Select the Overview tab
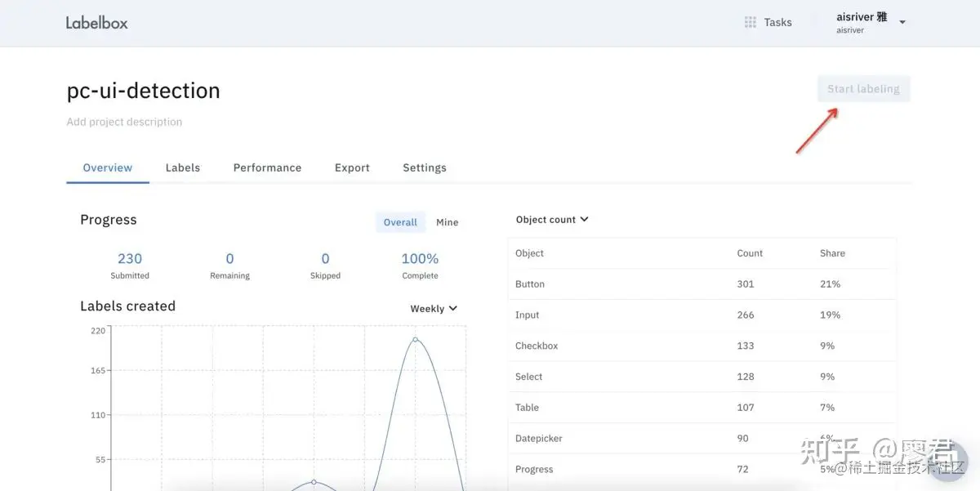 coord(108,167)
